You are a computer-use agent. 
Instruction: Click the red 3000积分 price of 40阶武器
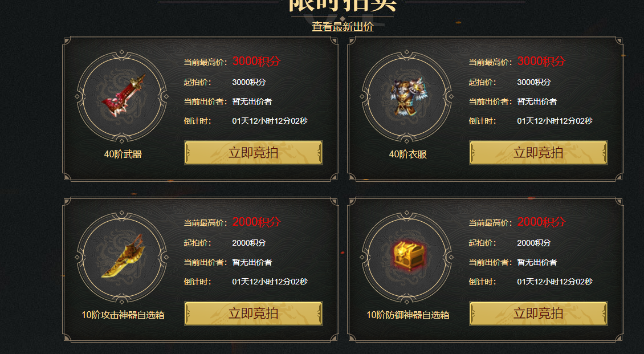[256, 61]
